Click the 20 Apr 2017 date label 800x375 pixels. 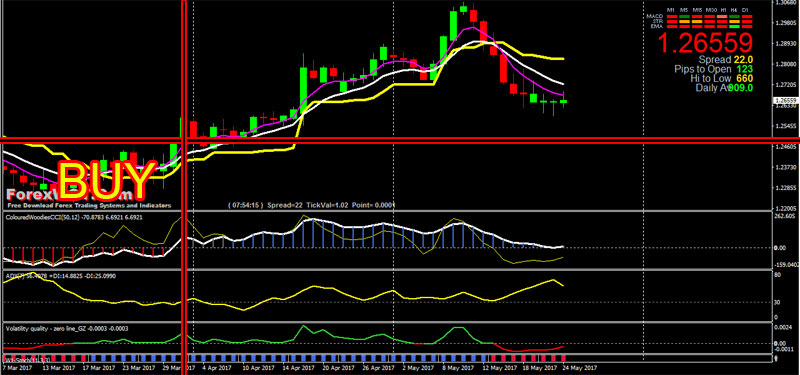(x=339, y=367)
